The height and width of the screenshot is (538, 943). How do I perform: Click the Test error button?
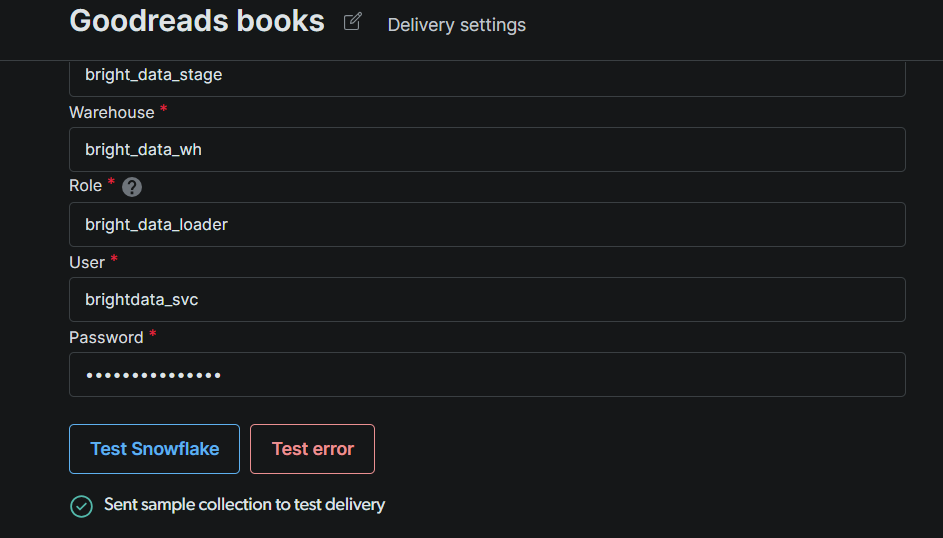click(x=312, y=449)
